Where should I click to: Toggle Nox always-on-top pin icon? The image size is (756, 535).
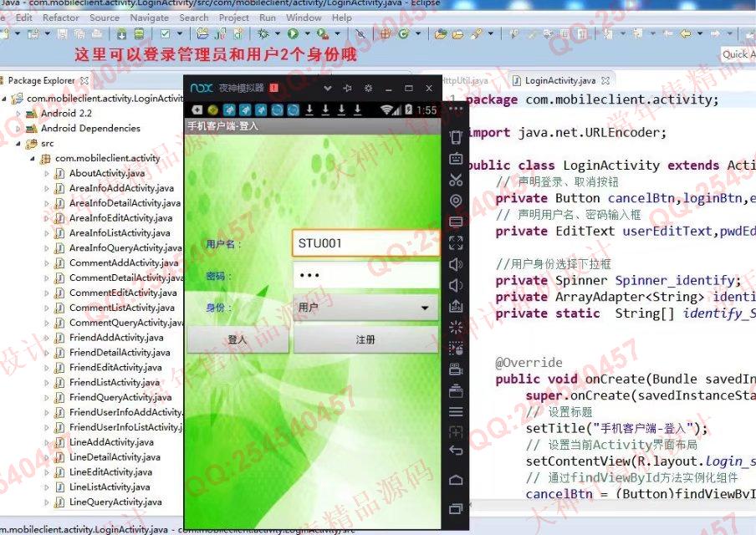pos(348,89)
